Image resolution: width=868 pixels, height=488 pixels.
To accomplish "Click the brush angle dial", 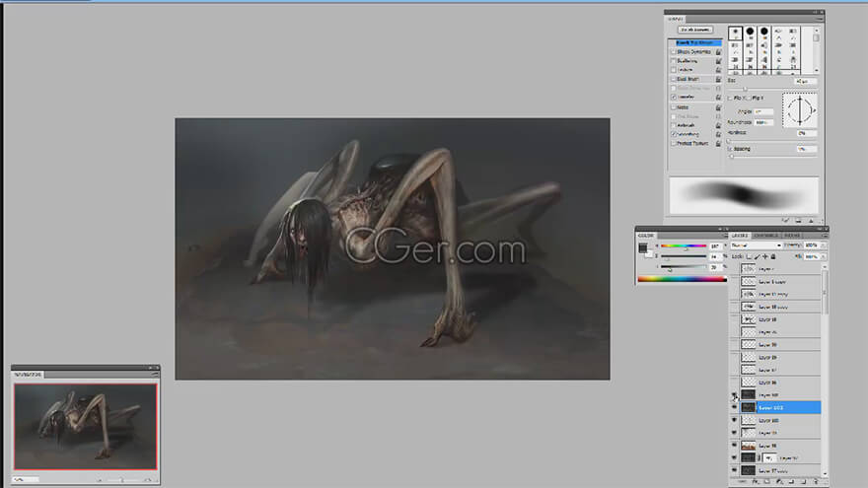I will point(799,110).
